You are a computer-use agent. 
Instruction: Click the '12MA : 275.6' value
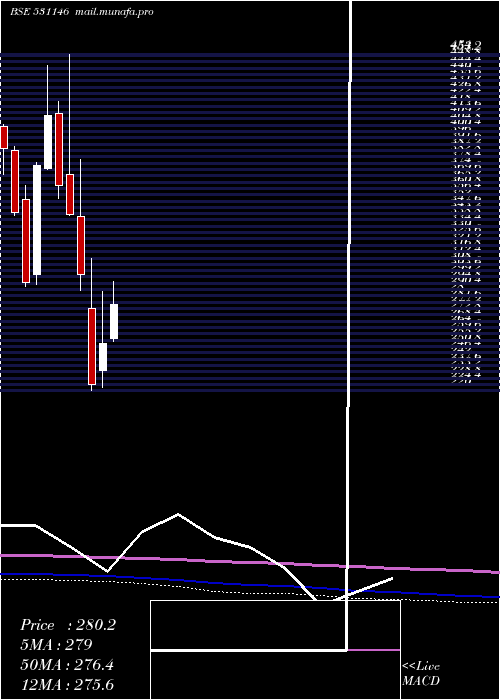click(x=67, y=685)
